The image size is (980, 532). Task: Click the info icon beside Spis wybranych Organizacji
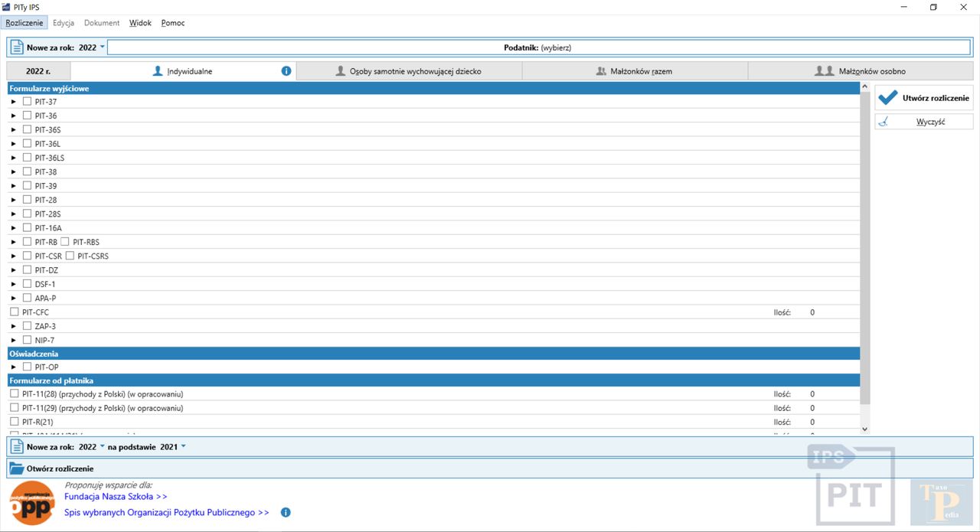coord(286,512)
